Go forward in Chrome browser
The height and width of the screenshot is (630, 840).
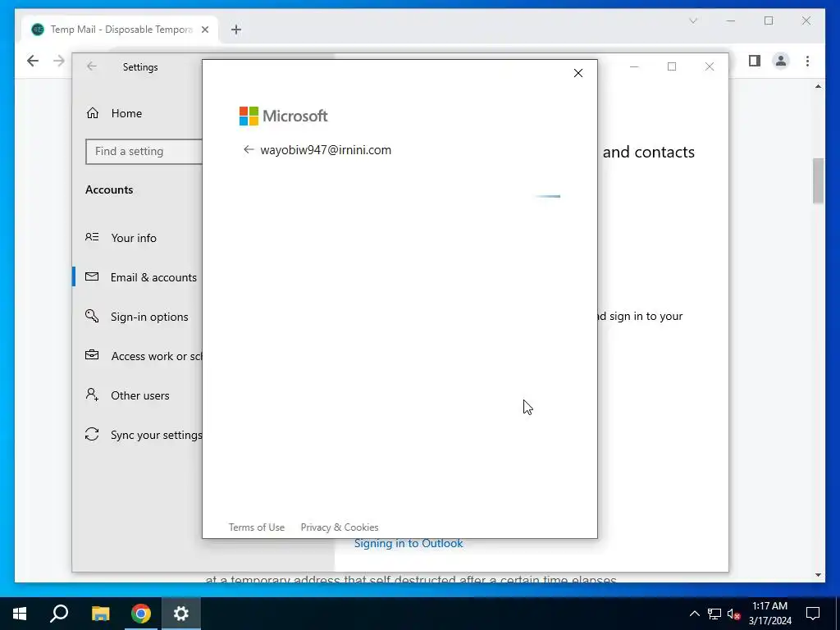tap(59, 61)
